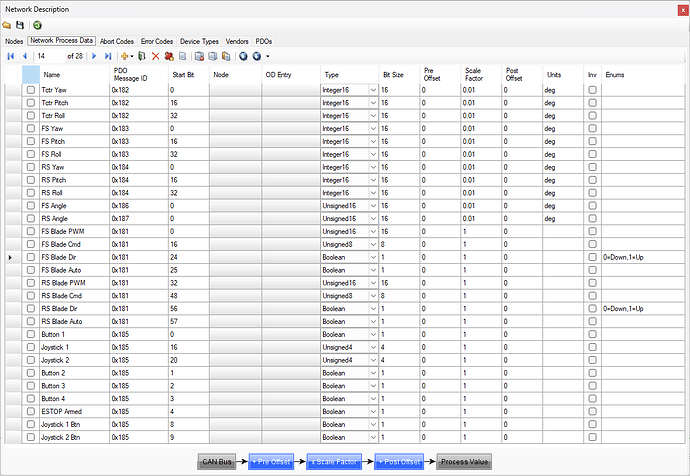Tick the checkbox for ESTOP Armed row
The image size is (690, 476).
point(31,411)
